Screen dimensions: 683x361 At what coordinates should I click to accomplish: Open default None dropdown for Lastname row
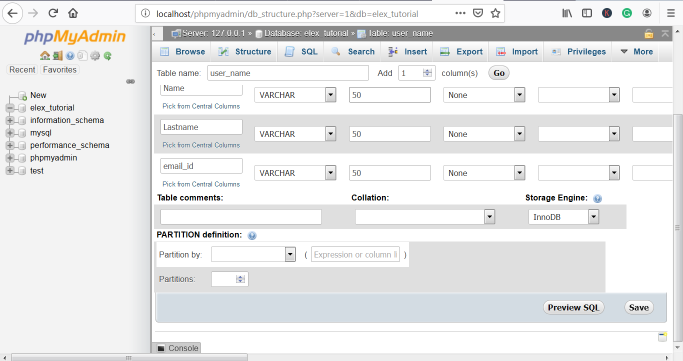pyautogui.click(x=484, y=134)
